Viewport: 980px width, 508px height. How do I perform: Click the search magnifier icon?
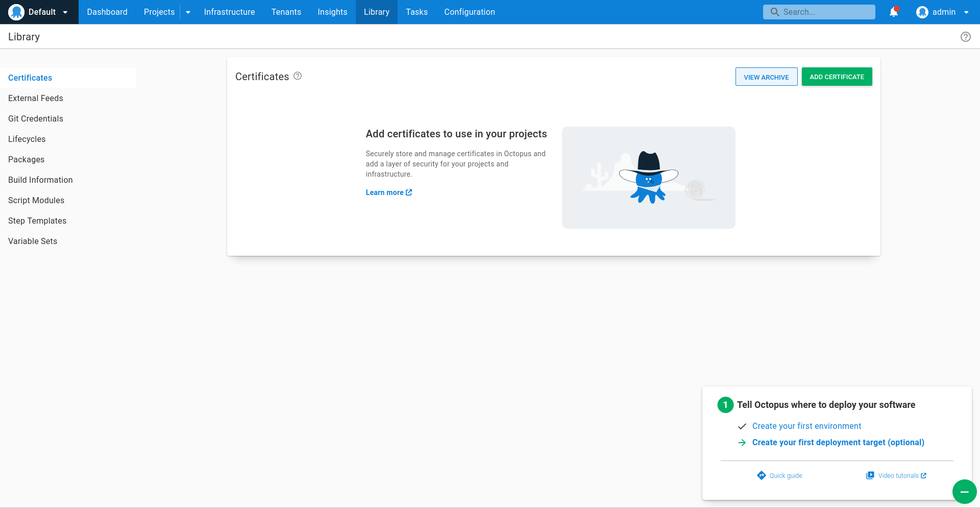coord(775,12)
